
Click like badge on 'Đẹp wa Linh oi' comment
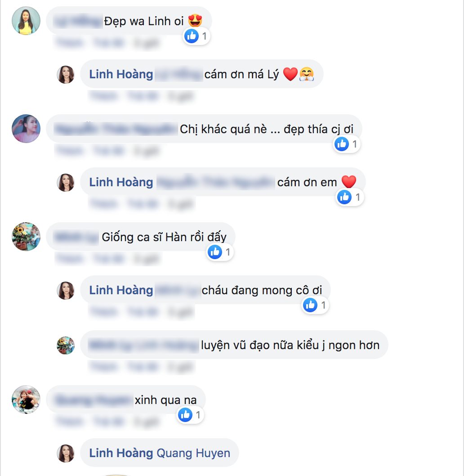point(196,36)
